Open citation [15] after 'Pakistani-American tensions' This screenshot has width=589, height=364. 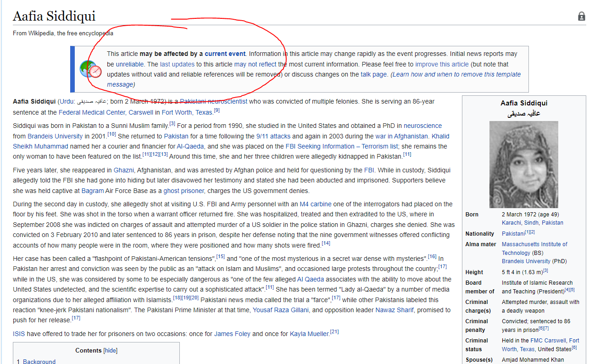pyautogui.click(x=221, y=257)
